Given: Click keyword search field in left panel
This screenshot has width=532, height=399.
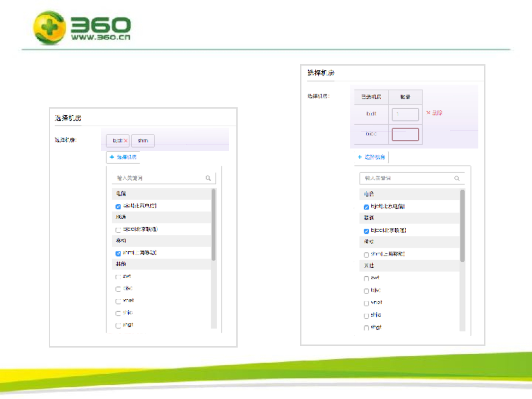Looking at the screenshot, I should (x=160, y=178).
